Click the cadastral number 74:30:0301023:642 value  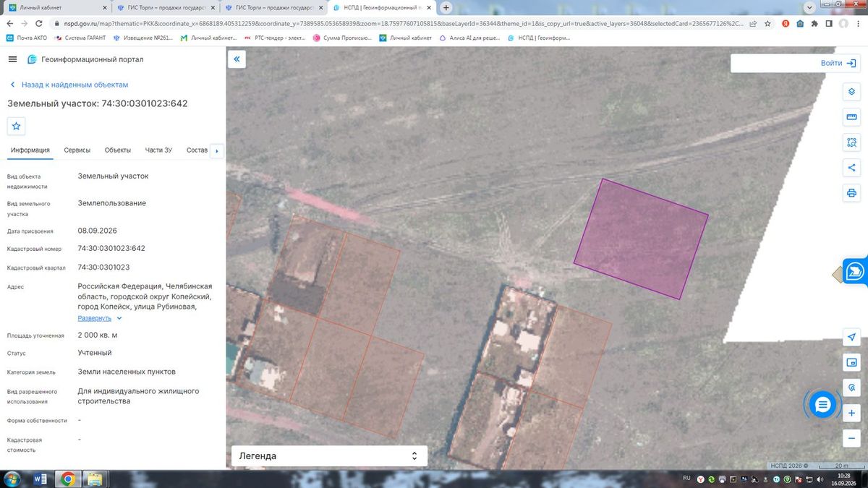click(111, 248)
